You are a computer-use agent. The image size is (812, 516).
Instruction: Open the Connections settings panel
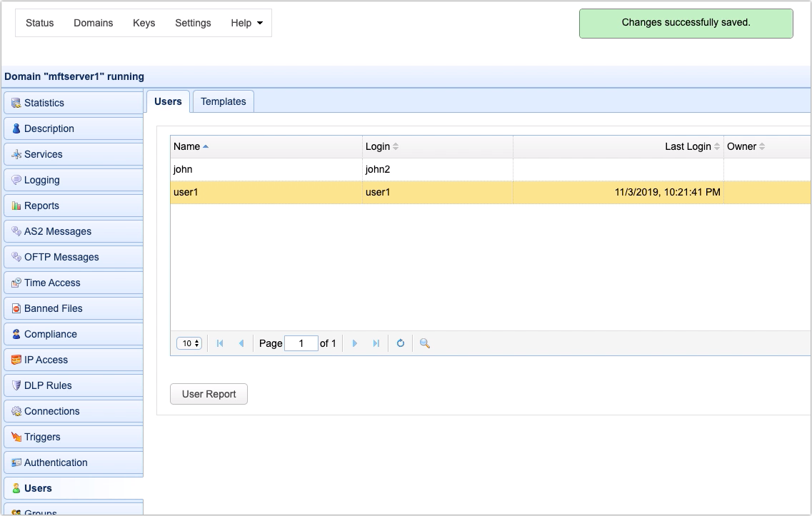(x=53, y=411)
